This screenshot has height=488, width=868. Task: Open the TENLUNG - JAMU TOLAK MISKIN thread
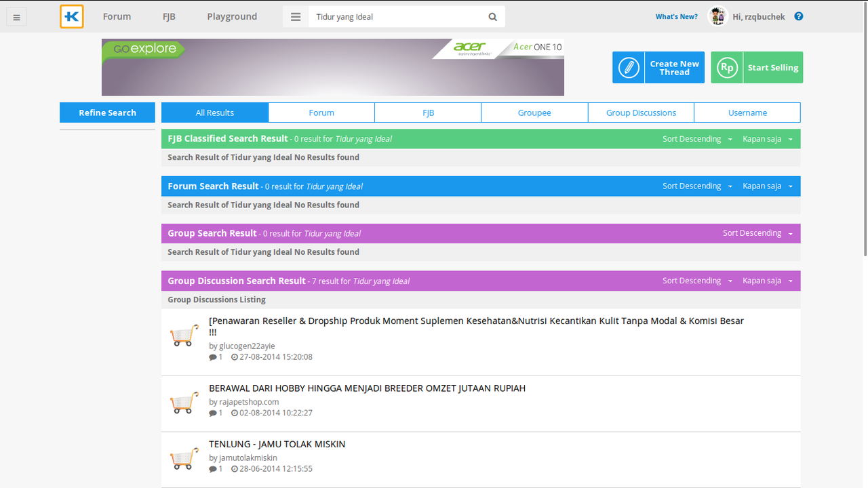tap(277, 444)
